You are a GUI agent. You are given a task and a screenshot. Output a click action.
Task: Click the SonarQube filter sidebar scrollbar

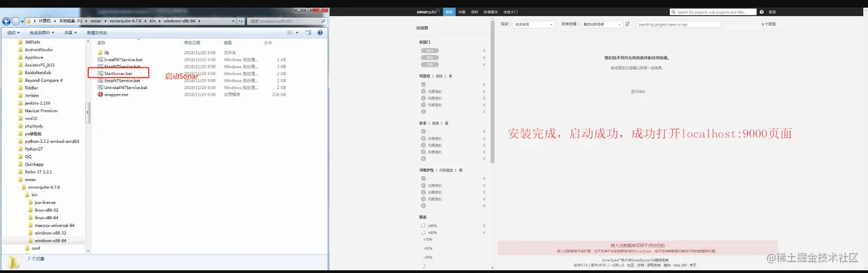click(x=491, y=92)
